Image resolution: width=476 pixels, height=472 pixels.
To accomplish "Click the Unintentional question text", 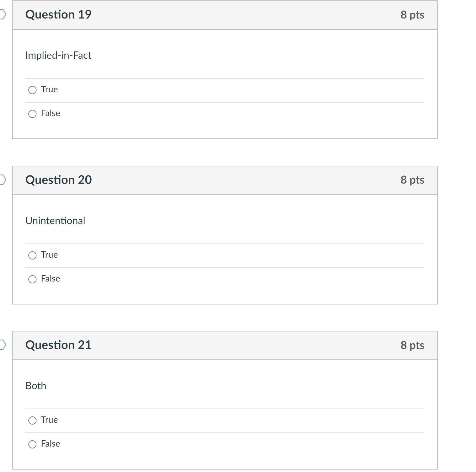I will (x=56, y=221).
